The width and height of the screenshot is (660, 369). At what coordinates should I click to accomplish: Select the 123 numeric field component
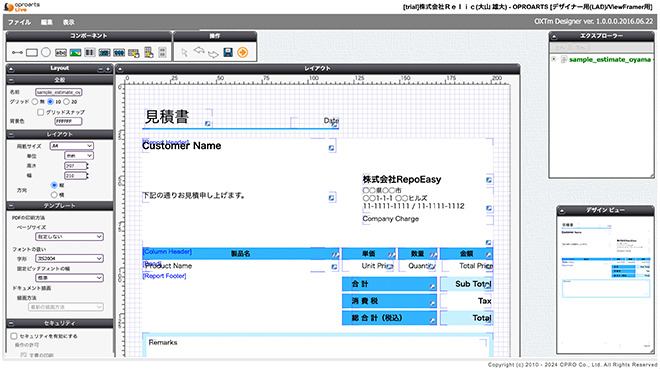pyautogui.click(x=104, y=53)
